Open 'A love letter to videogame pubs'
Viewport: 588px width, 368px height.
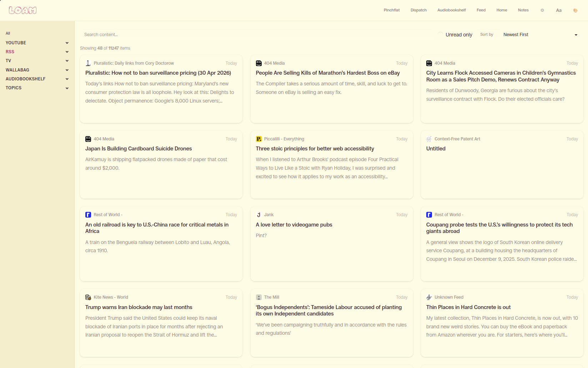(x=294, y=225)
